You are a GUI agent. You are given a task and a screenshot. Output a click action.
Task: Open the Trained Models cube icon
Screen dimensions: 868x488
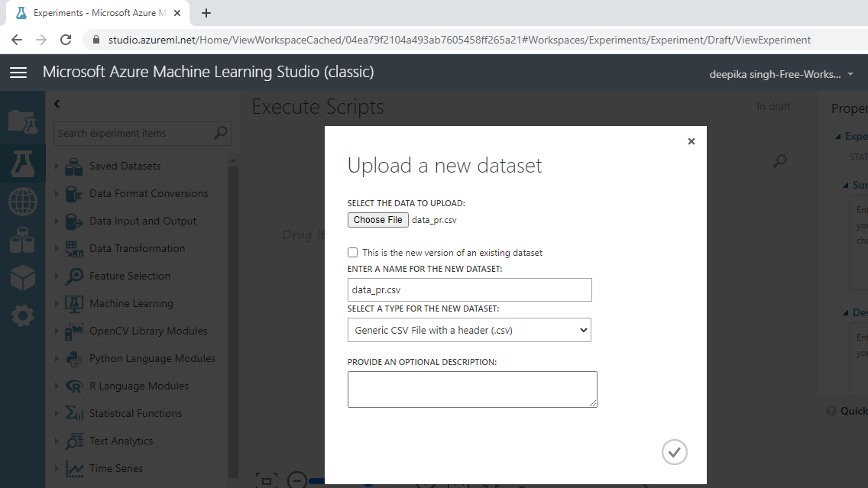(23, 278)
